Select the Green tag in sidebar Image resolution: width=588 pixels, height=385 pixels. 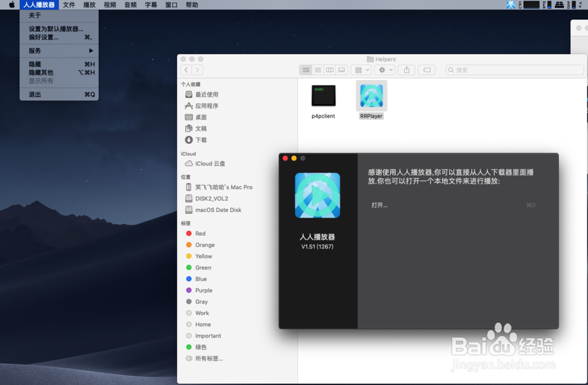point(199,267)
